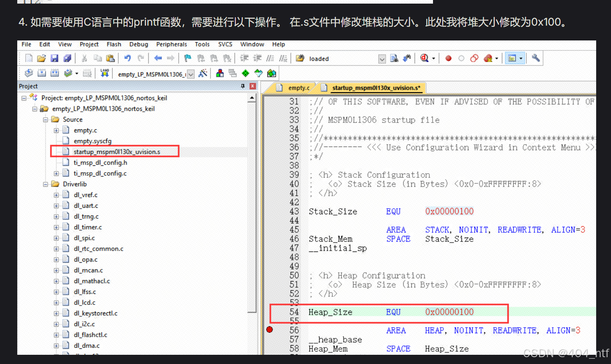
Task: Open the batch build dropdown arrow
Action: (x=77, y=74)
